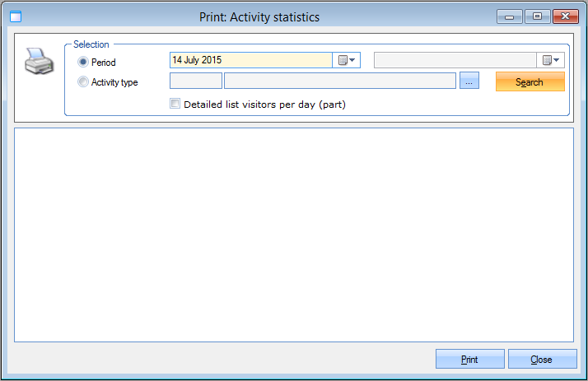Screen dimensions: 588x381
Task: Open the start date calendar dropdown
Action: pyautogui.click(x=347, y=60)
